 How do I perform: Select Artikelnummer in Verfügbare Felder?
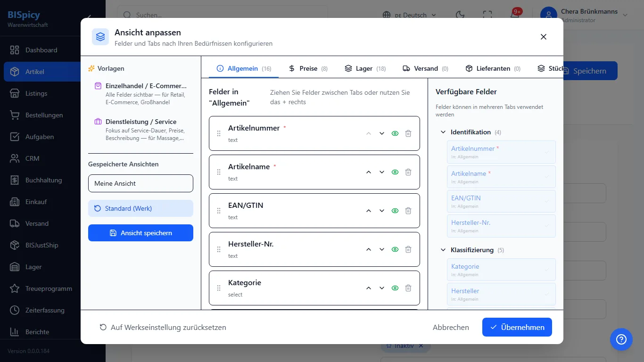point(501,152)
